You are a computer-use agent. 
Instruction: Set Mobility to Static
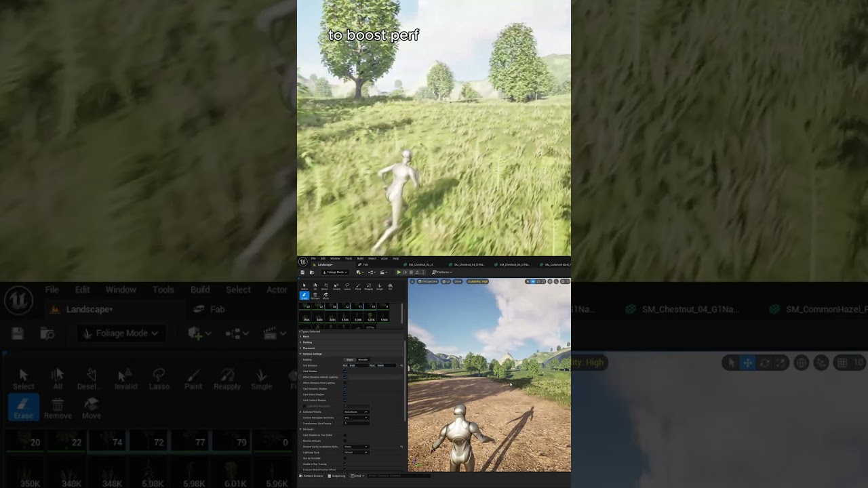[350, 360]
